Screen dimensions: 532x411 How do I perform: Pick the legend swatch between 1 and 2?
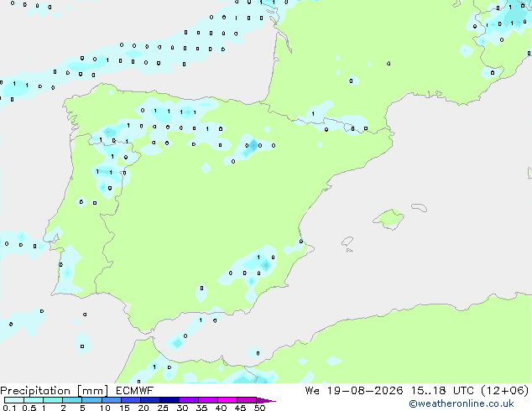[x=53, y=400]
